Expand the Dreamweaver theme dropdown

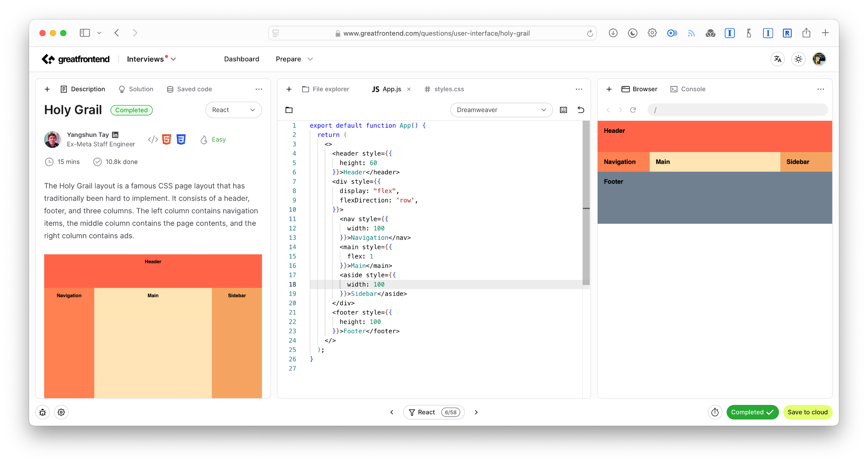coord(501,110)
